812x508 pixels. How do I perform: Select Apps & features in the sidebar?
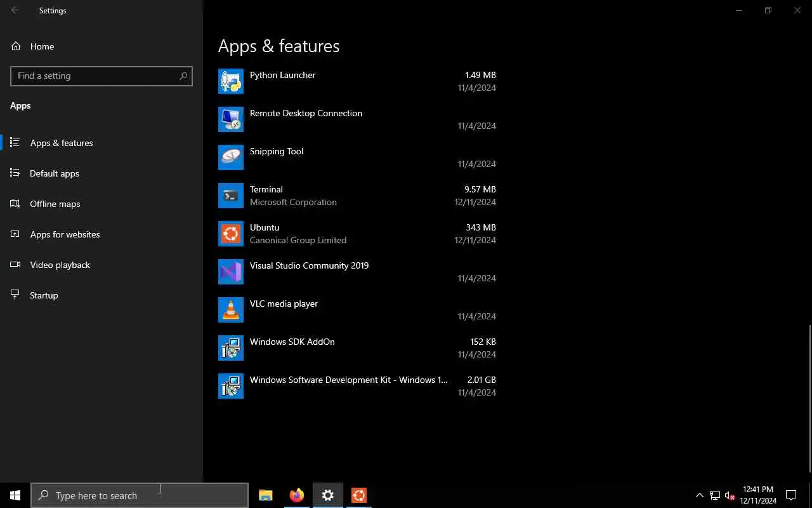[101, 143]
